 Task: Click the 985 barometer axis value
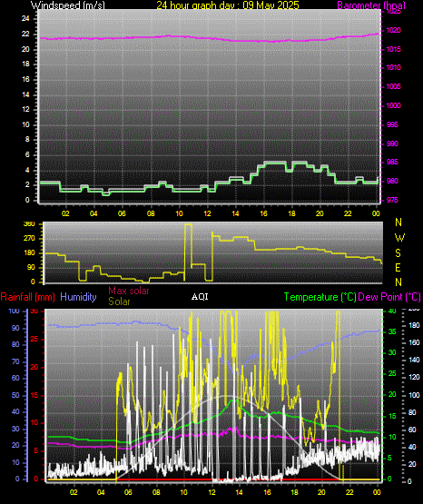(x=392, y=162)
